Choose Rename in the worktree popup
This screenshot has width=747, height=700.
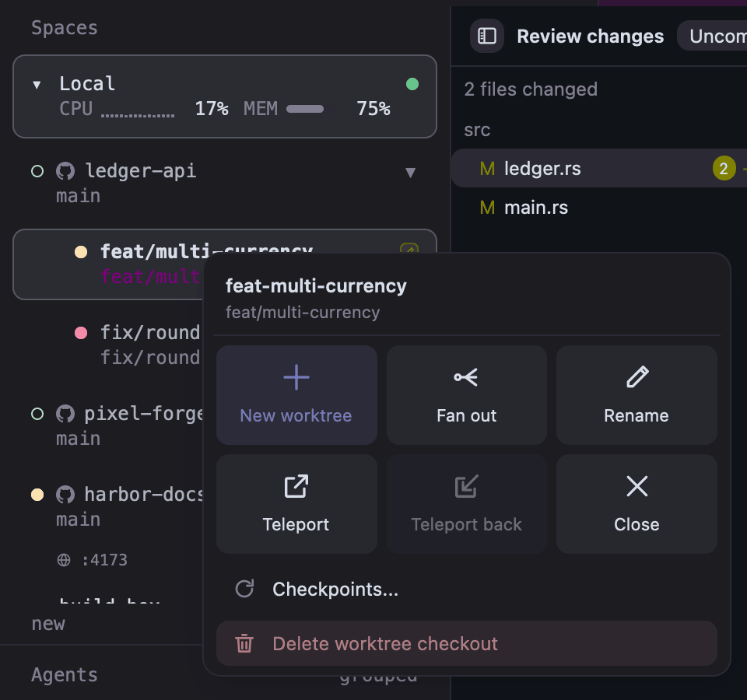pos(637,395)
